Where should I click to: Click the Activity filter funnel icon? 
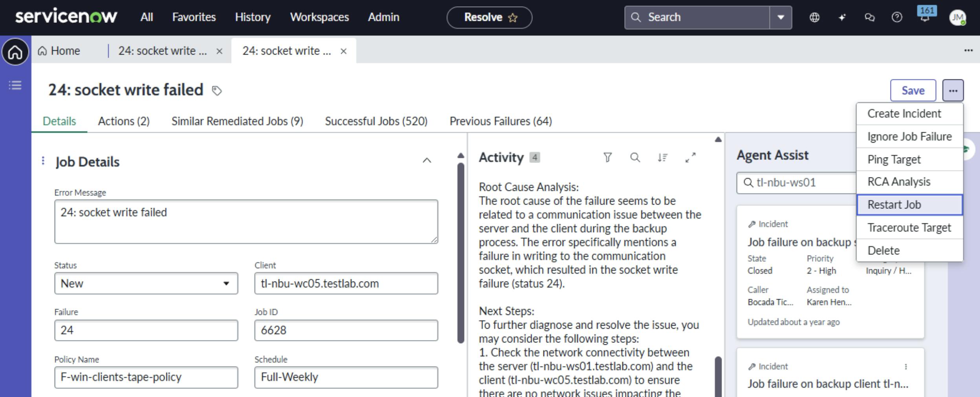coord(607,157)
